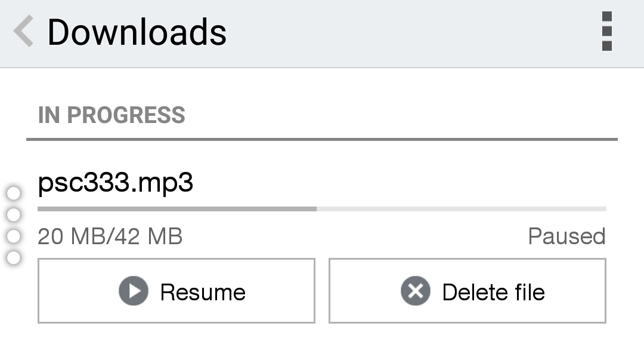Screen dimensions: 644x363
Task: Select the third white circle on the left edge
Action: [14, 236]
